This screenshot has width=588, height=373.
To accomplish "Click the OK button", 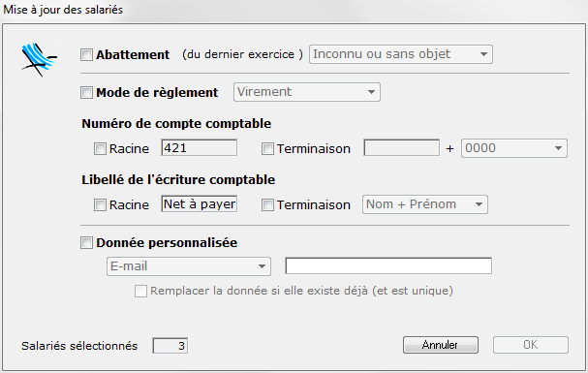I will [x=531, y=345].
